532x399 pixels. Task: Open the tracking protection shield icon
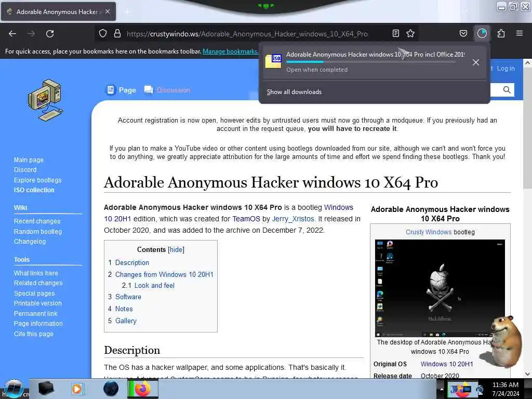coord(103,33)
